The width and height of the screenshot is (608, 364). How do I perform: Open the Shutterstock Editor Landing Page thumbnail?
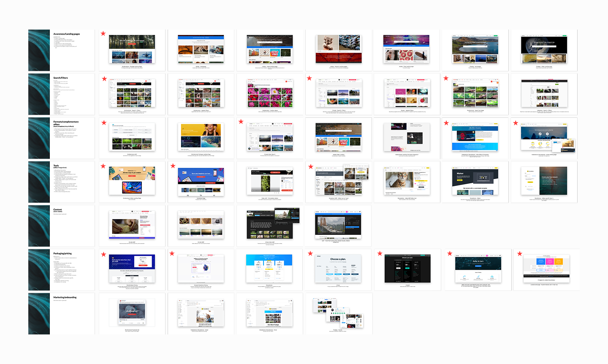tap(132, 181)
